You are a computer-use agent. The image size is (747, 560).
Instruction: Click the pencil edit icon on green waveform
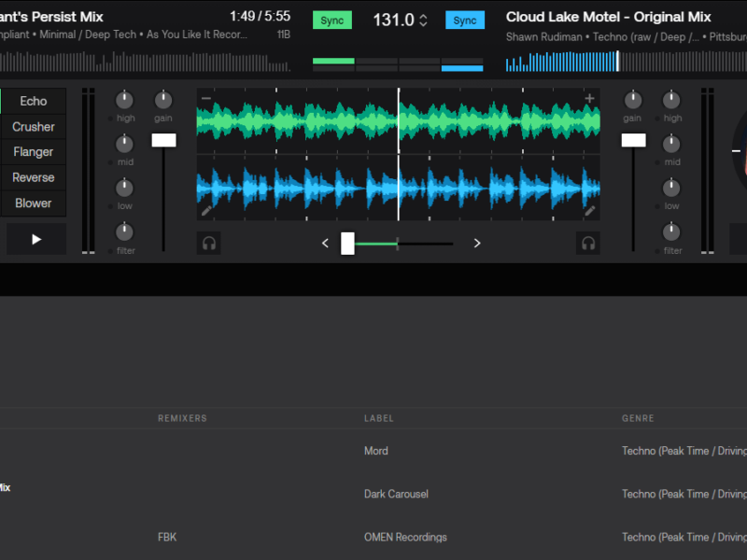tap(206, 211)
